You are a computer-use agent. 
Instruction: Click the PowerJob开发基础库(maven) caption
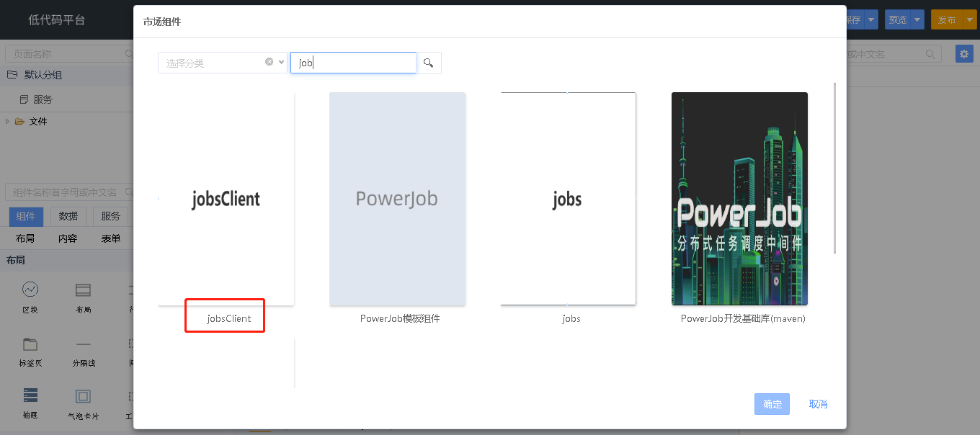click(x=743, y=318)
